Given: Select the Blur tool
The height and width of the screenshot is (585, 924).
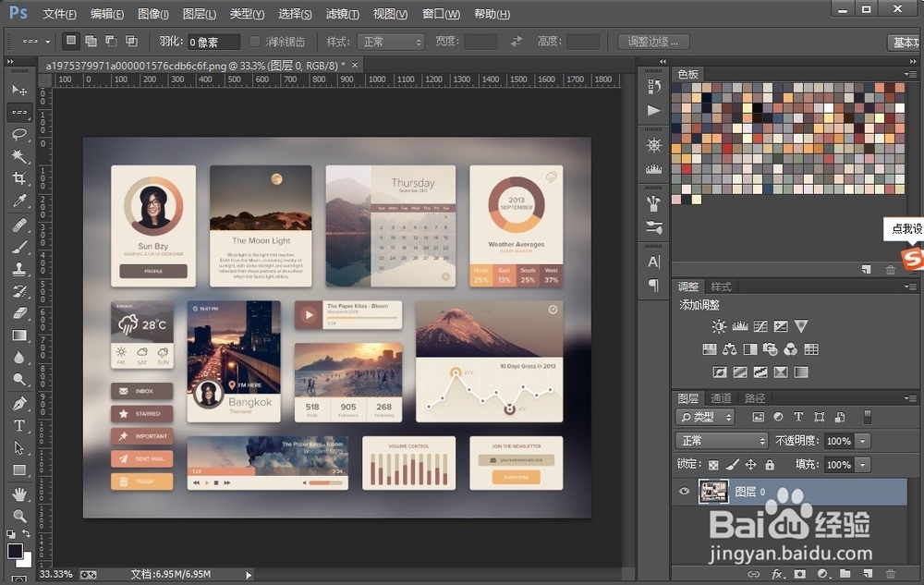Looking at the screenshot, I should [19, 358].
